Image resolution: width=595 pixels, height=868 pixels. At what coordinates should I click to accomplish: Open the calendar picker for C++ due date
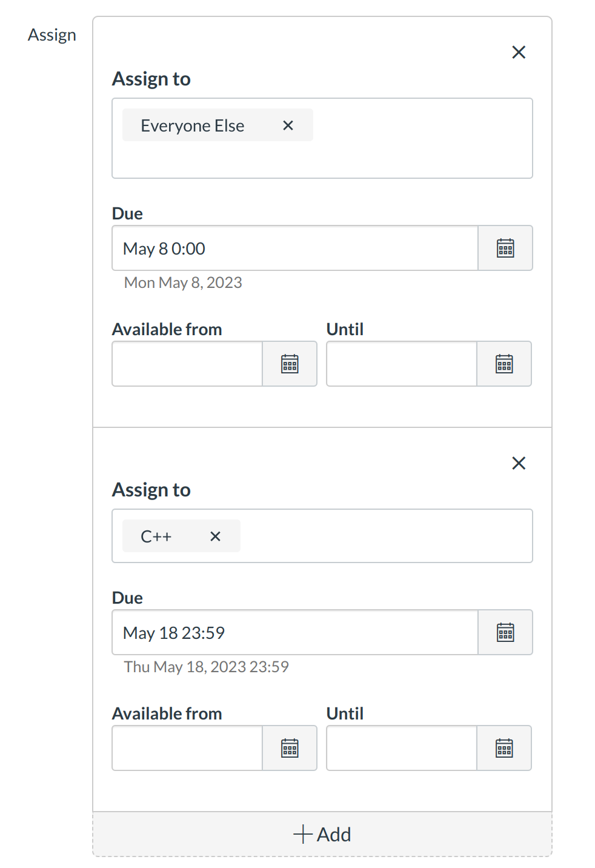[x=505, y=632]
